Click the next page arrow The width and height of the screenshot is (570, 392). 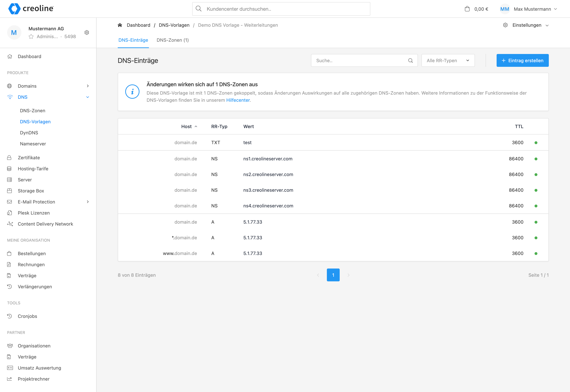pos(348,275)
